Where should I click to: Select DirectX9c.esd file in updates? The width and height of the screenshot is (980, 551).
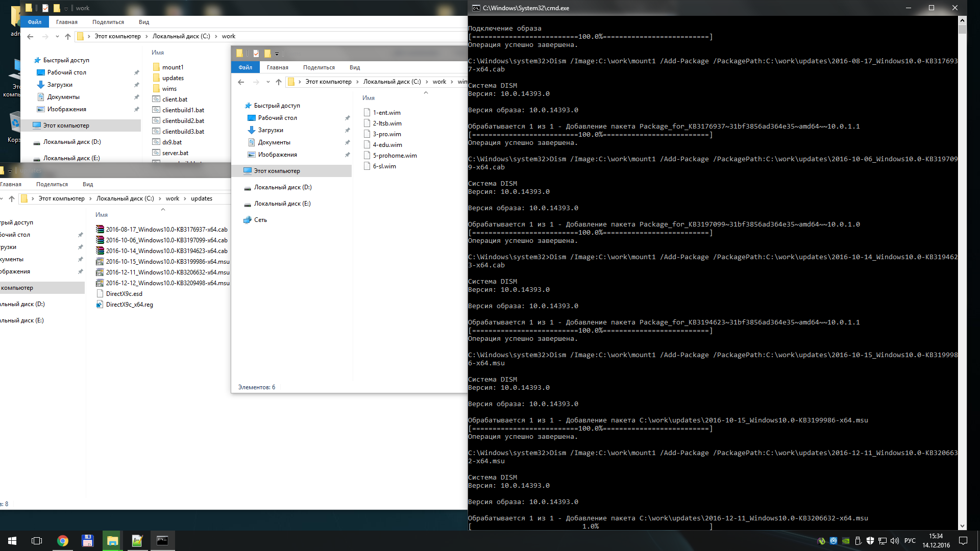pyautogui.click(x=119, y=294)
